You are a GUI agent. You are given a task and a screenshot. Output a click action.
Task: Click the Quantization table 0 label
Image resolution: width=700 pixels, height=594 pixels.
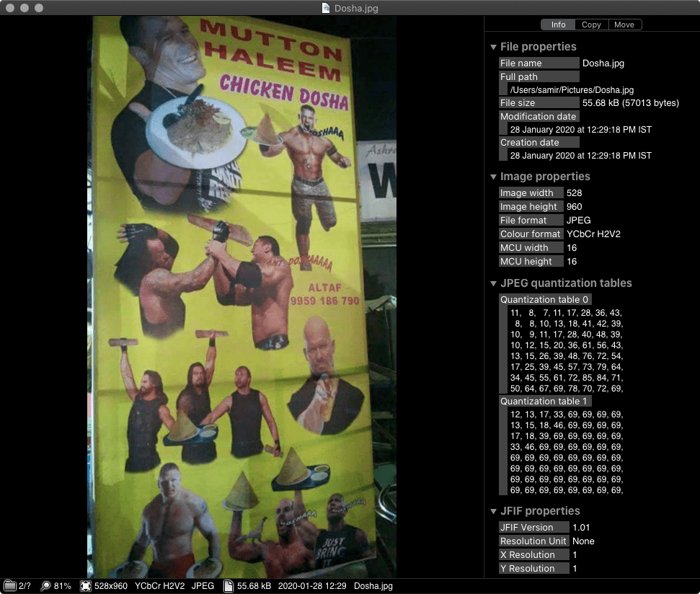(x=544, y=299)
